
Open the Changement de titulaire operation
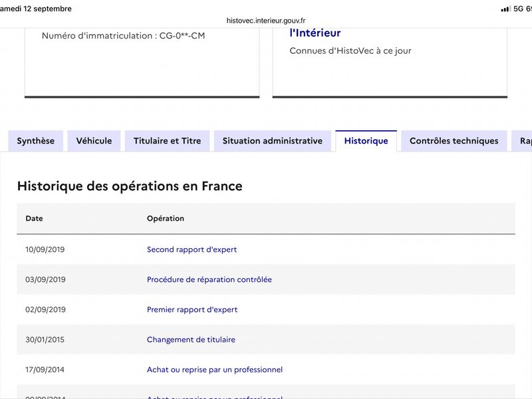click(191, 340)
